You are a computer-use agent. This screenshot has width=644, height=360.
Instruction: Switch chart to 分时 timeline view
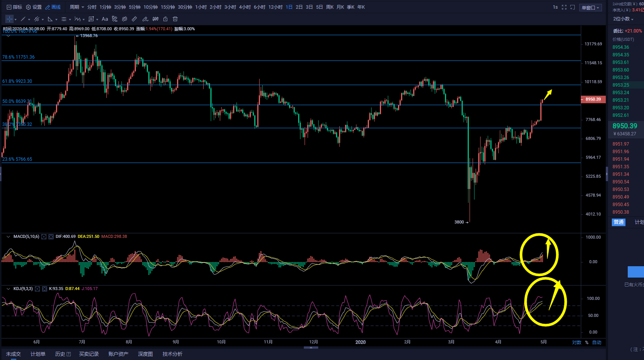(x=92, y=7)
